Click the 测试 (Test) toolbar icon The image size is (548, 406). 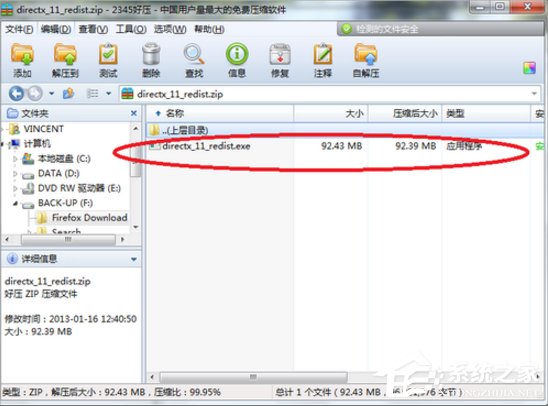tap(108, 60)
